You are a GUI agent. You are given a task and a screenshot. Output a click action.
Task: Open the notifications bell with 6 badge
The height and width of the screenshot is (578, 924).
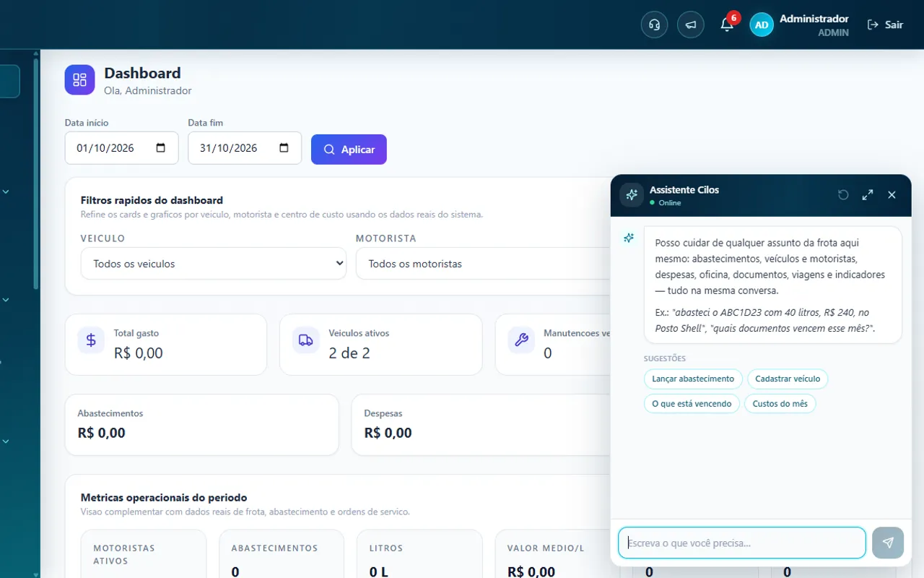[727, 25]
